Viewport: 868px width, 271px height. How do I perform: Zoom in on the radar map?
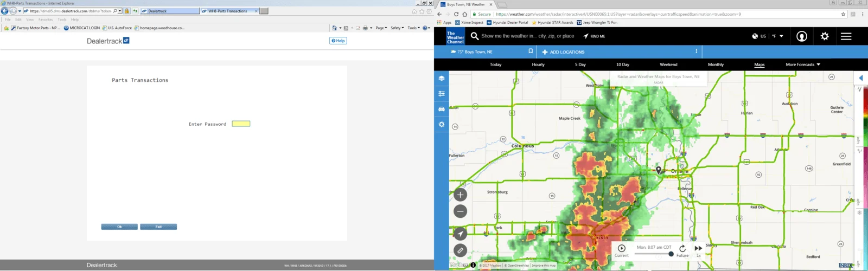click(460, 195)
